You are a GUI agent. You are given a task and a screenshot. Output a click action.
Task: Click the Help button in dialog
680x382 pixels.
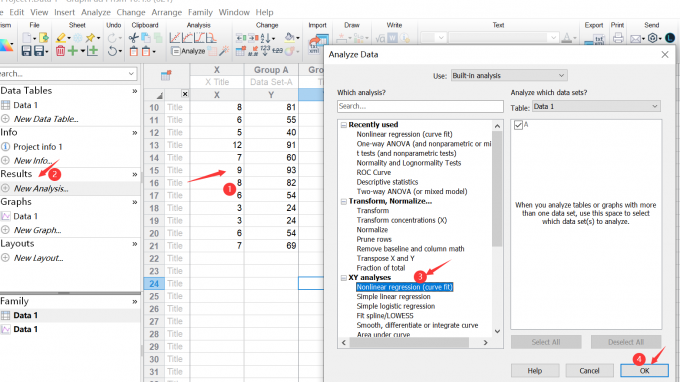pyautogui.click(x=535, y=371)
